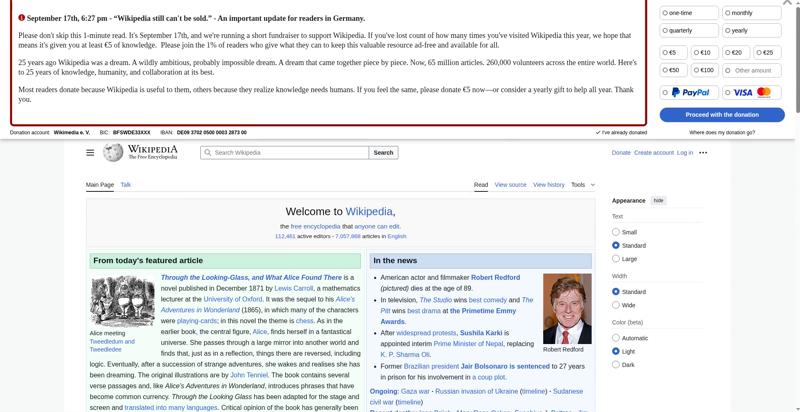The width and height of the screenshot is (800, 412).
Task: Select the €10 donation amount
Action: point(705,53)
